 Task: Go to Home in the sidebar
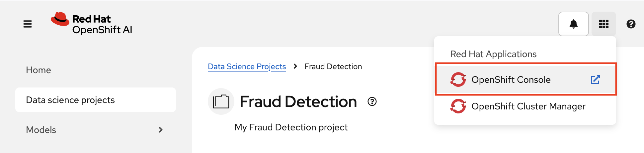click(x=39, y=70)
